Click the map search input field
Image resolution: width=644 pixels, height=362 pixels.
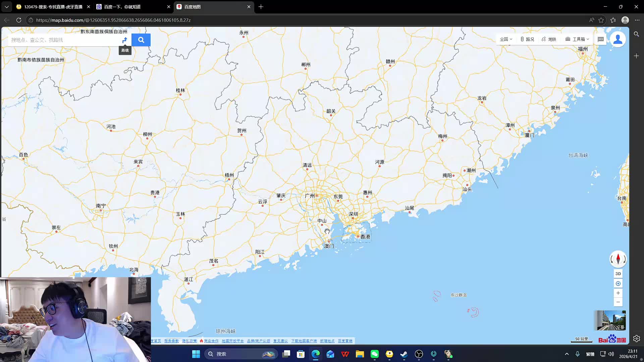click(x=64, y=40)
